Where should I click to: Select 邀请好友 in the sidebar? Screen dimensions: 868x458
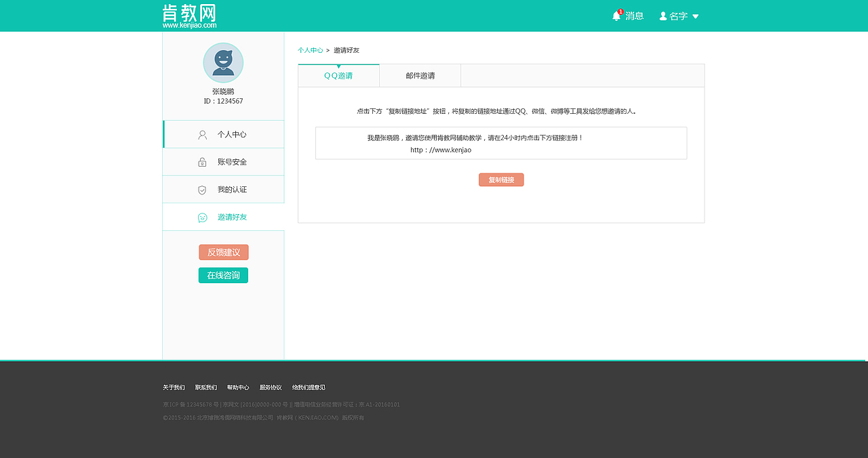pos(224,217)
